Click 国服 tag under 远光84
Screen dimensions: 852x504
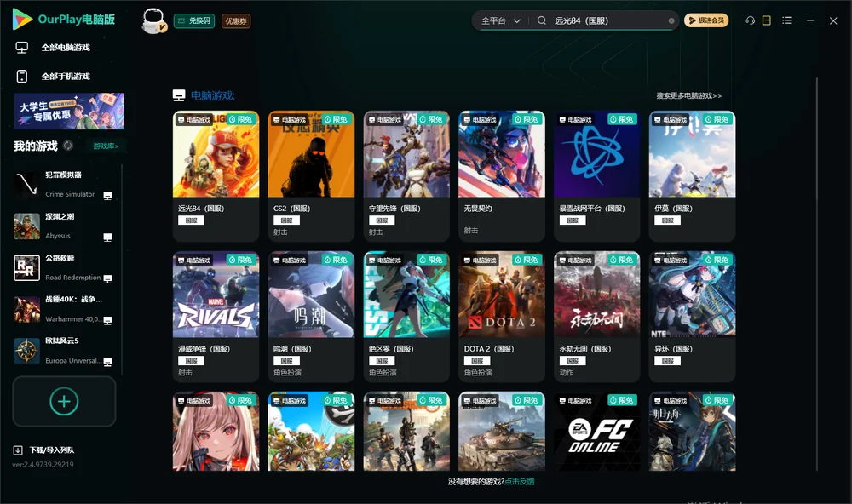(x=191, y=220)
